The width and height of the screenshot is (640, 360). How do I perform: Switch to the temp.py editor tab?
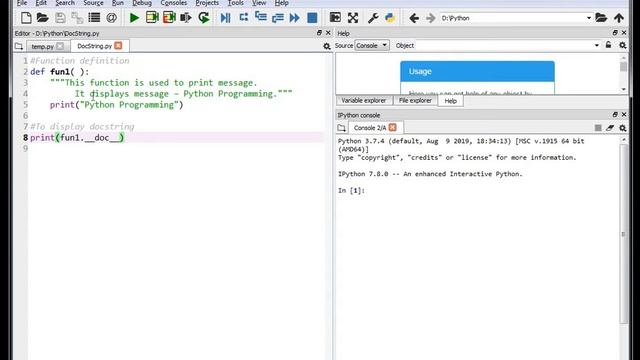(42, 47)
